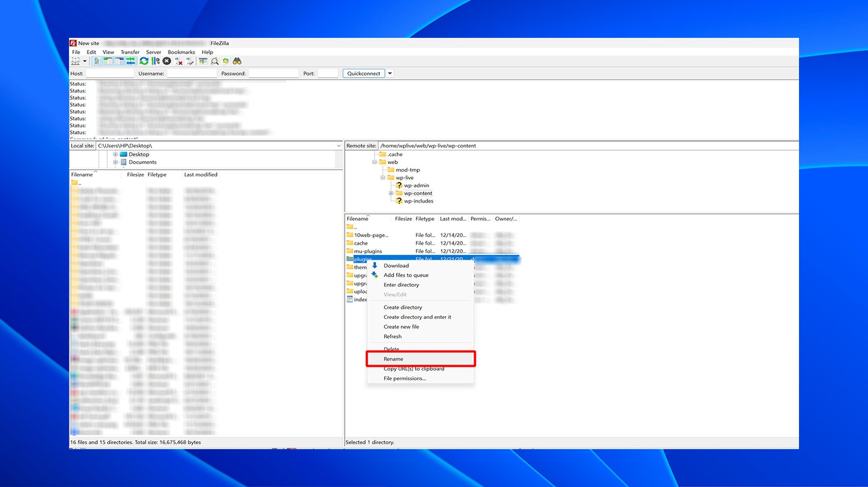
Task: Choose Rename from the context menu
Action: (393, 359)
